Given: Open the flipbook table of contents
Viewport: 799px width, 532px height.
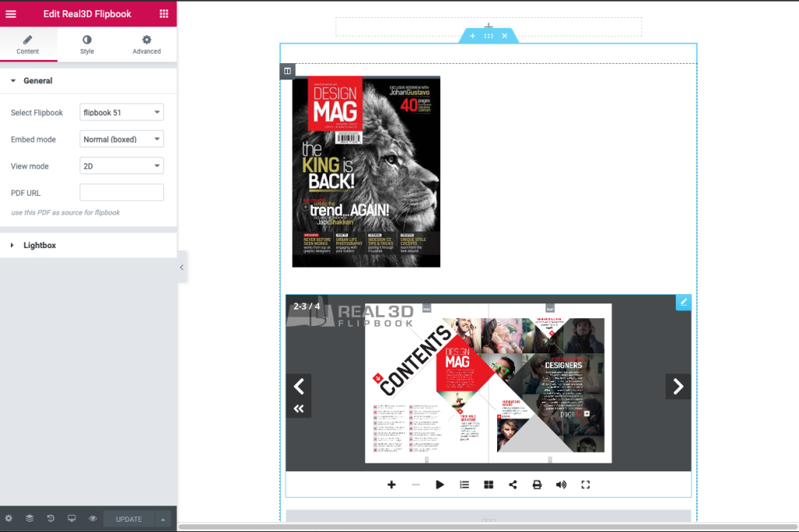Looking at the screenshot, I should (464, 484).
